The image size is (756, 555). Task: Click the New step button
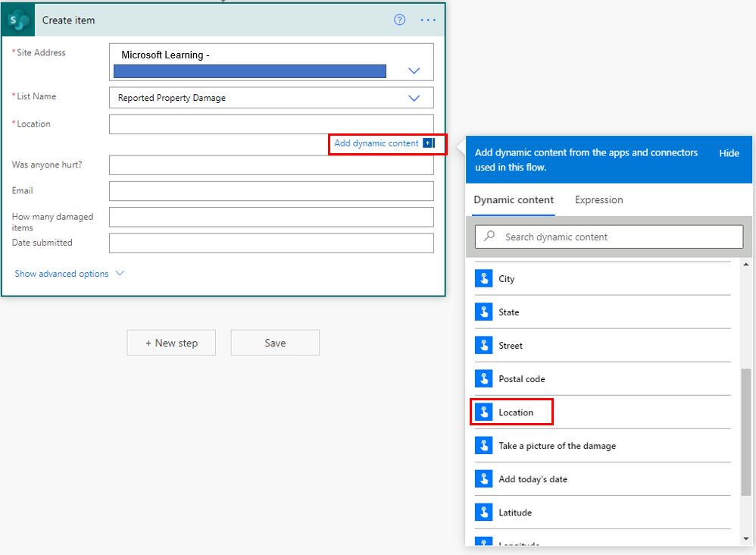pyautogui.click(x=171, y=343)
